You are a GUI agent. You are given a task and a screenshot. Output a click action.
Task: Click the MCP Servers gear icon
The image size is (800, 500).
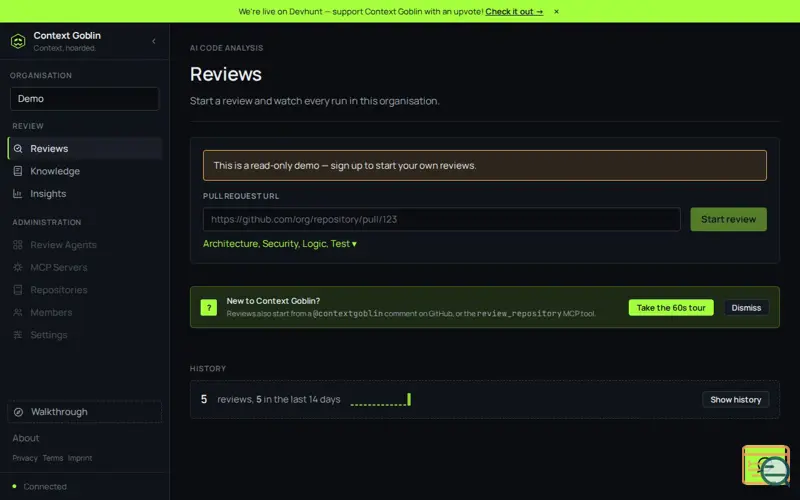pyautogui.click(x=18, y=267)
